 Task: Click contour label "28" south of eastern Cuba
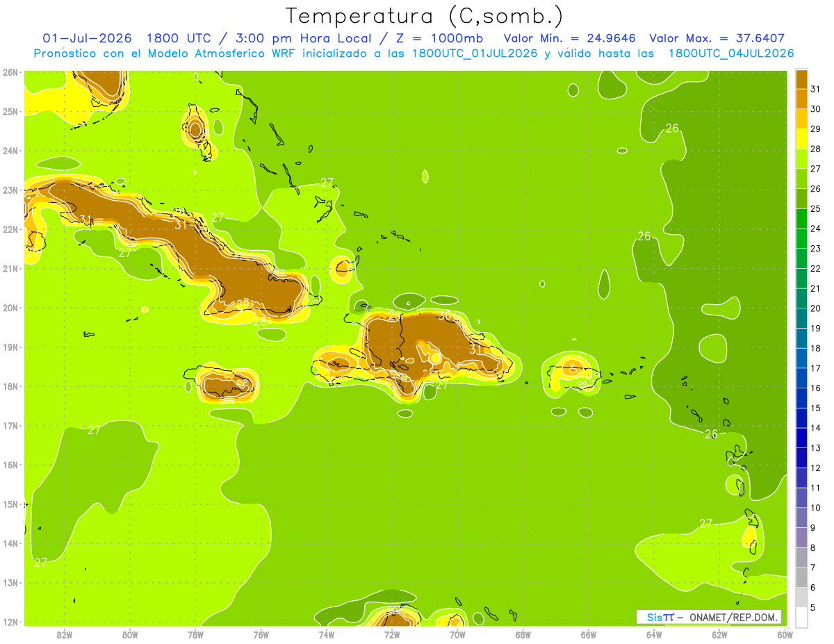coord(260,321)
